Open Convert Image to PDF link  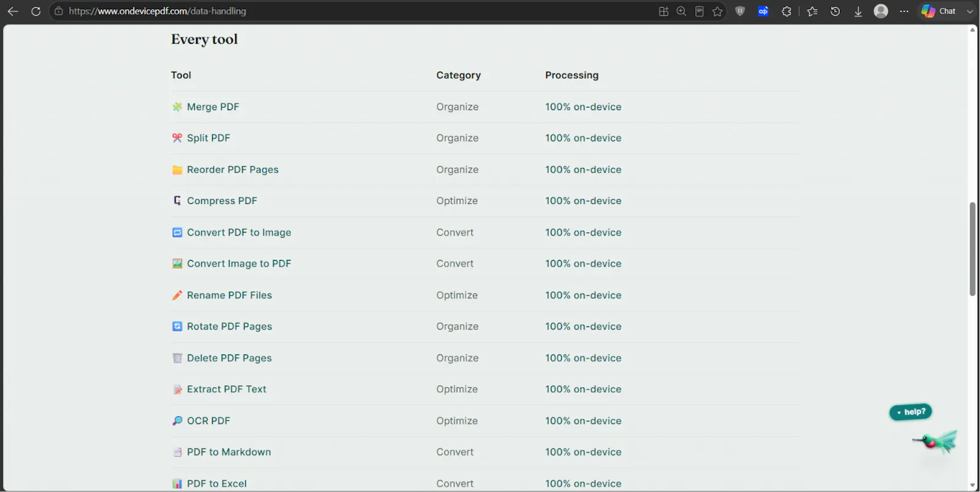point(239,263)
